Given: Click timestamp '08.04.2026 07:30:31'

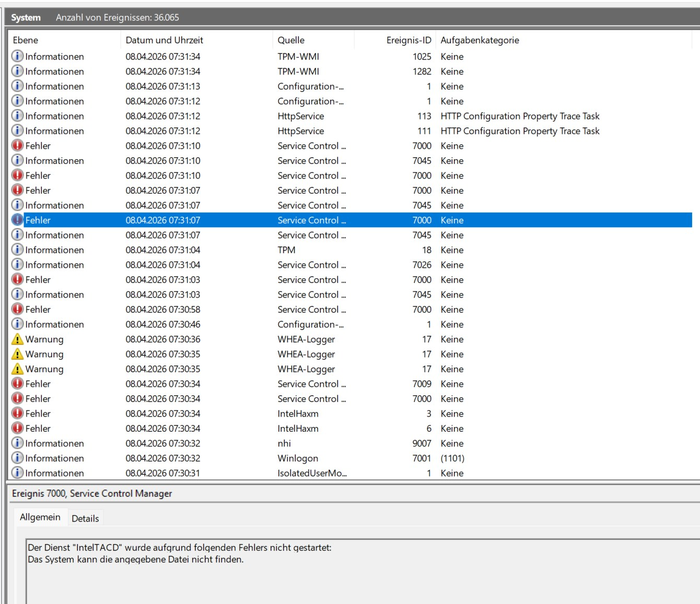Looking at the screenshot, I should coord(163,473).
